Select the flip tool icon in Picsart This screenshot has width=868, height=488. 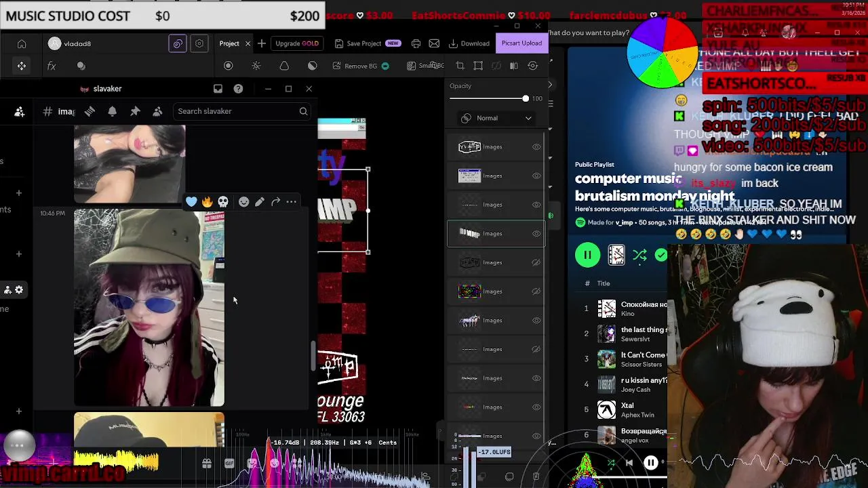point(513,66)
